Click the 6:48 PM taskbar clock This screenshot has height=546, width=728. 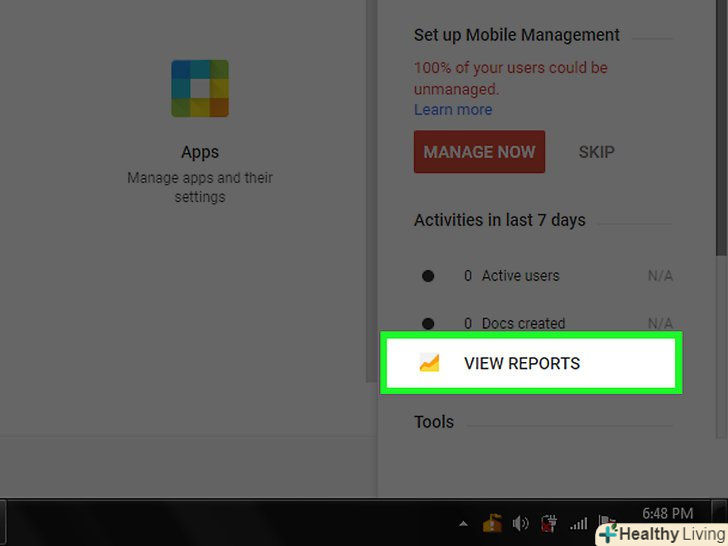point(668,513)
